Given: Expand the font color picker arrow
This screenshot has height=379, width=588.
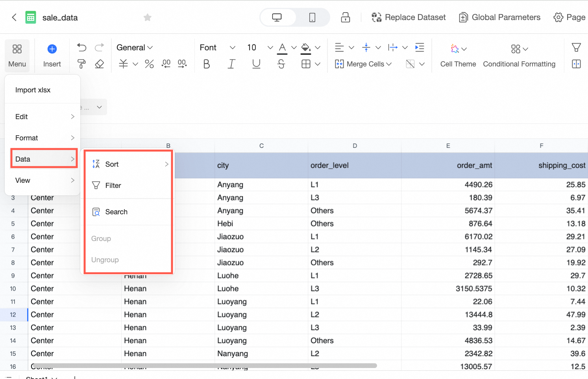Looking at the screenshot, I should 294,48.
